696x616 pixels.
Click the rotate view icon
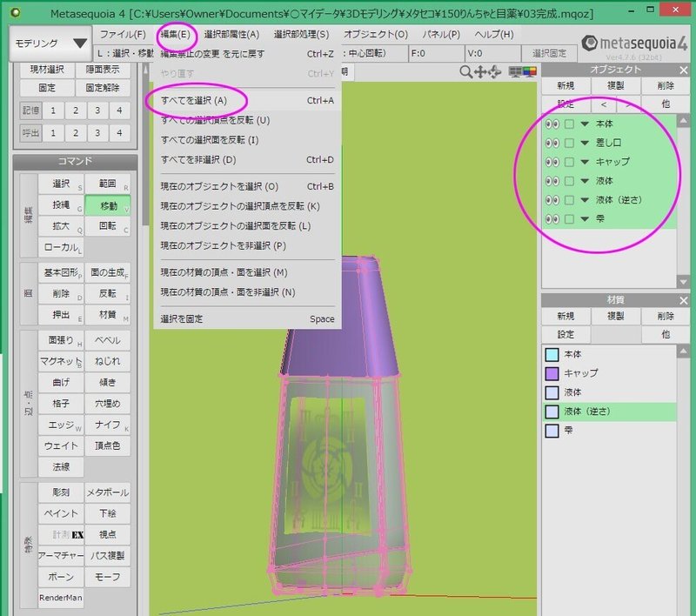(x=494, y=71)
